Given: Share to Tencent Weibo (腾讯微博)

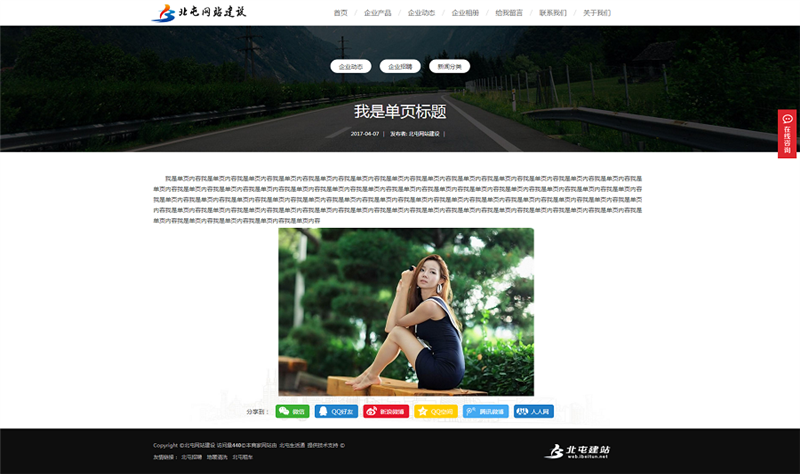Looking at the screenshot, I should 485,411.
